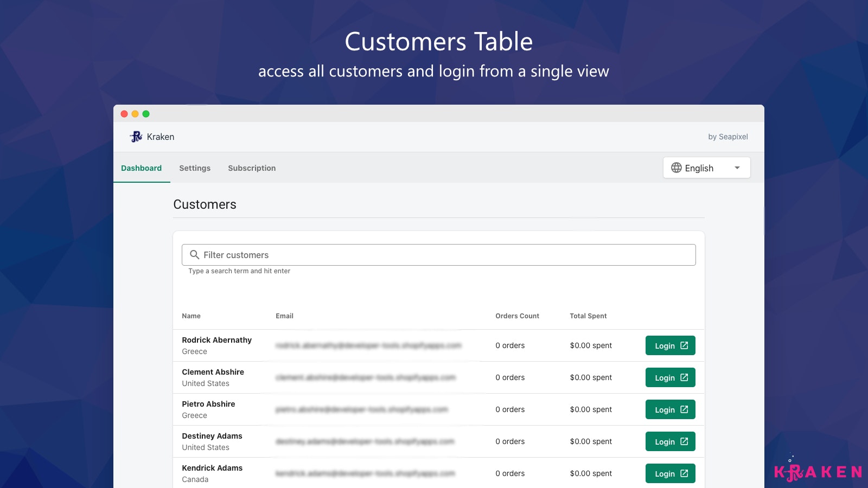Image resolution: width=868 pixels, height=488 pixels.
Task: Click external-link icon on Kendrick Adams's Login
Action: tap(684, 473)
